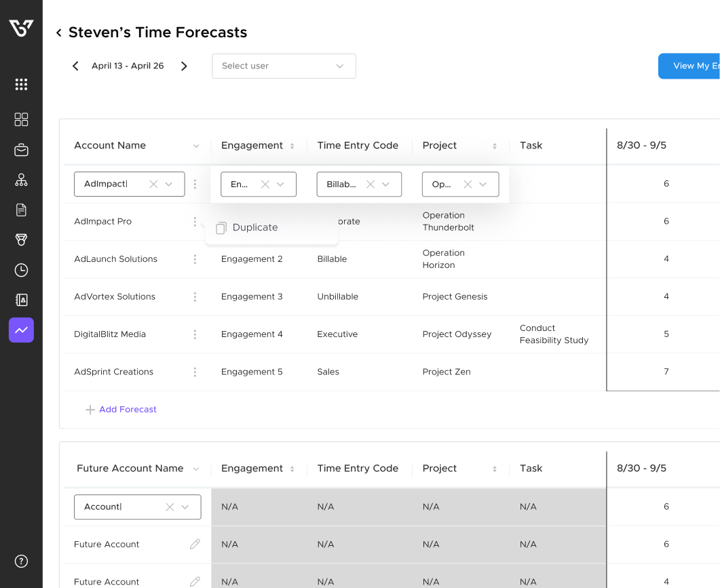The width and height of the screenshot is (720, 588).
Task: Click the pencil edit icon for first Future Account
Action: [195, 544]
